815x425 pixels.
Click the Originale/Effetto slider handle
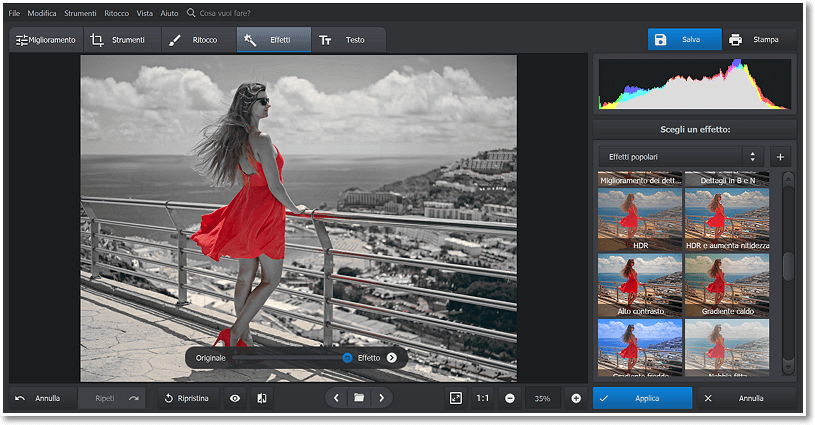pyautogui.click(x=347, y=358)
